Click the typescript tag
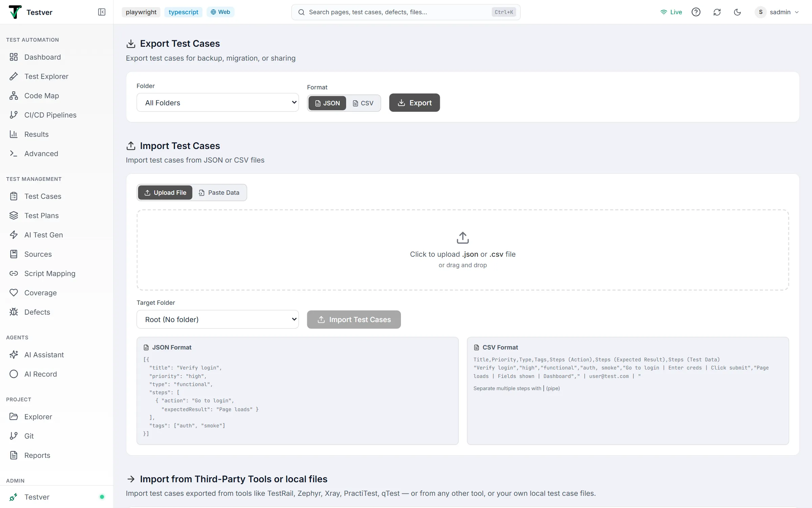The width and height of the screenshot is (812, 508). click(x=183, y=12)
